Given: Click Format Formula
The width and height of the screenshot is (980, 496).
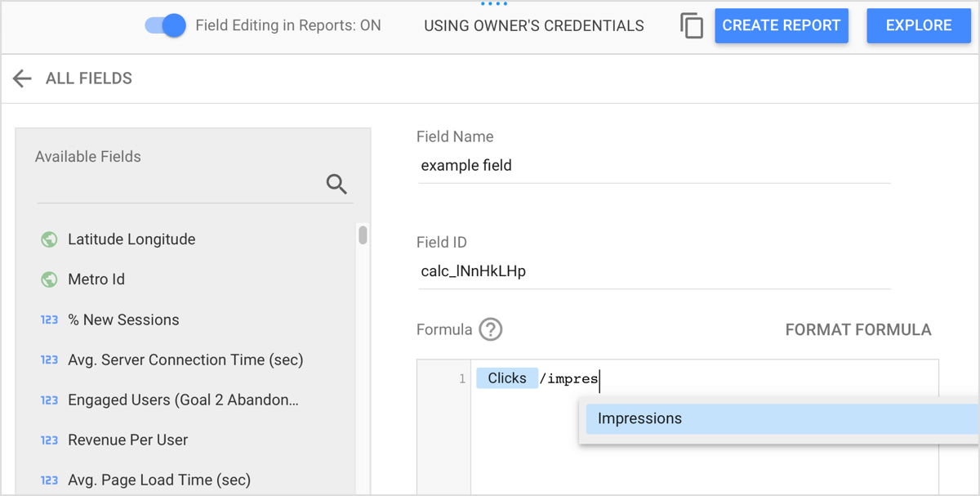Looking at the screenshot, I should [x=857, y=330].
